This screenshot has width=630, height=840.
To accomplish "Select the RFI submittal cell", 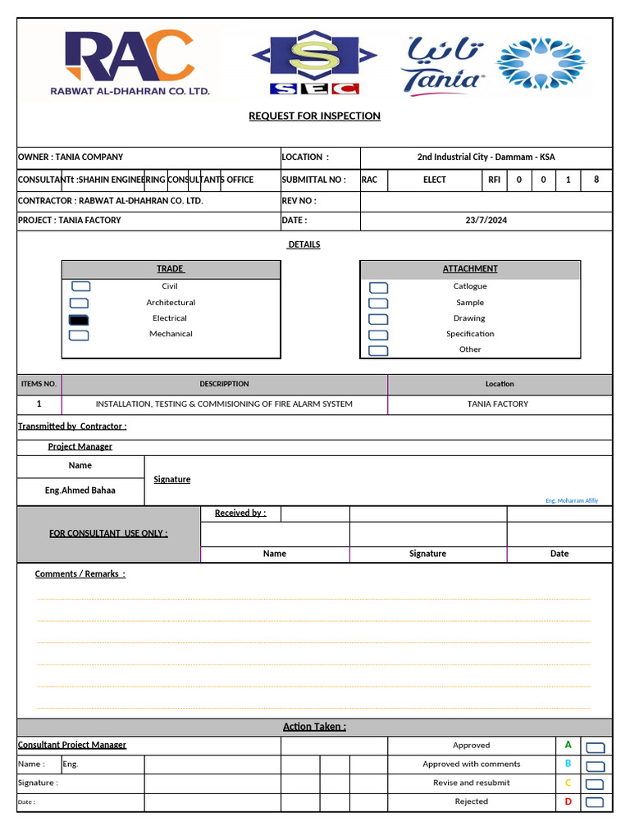I will point(495,180).
